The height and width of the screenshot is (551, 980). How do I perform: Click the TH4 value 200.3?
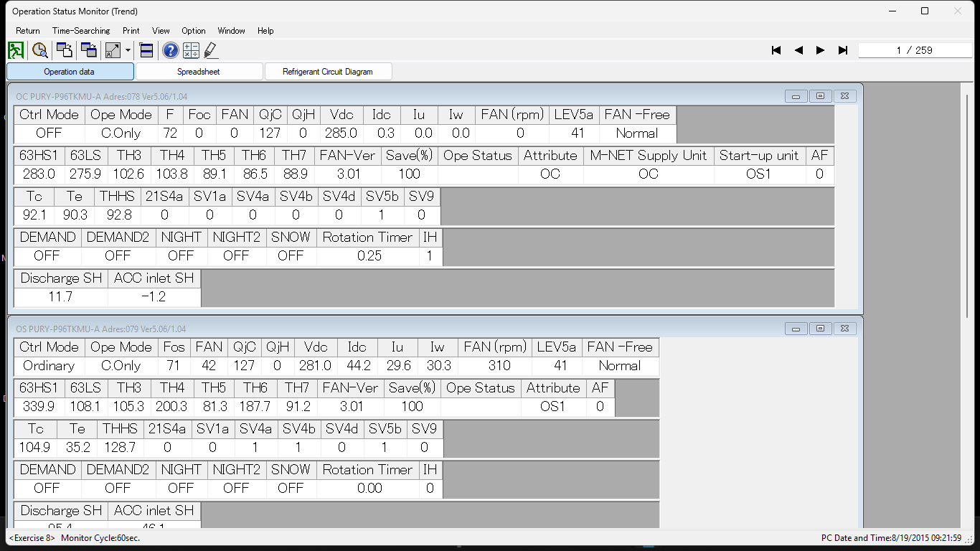(172, 406)
